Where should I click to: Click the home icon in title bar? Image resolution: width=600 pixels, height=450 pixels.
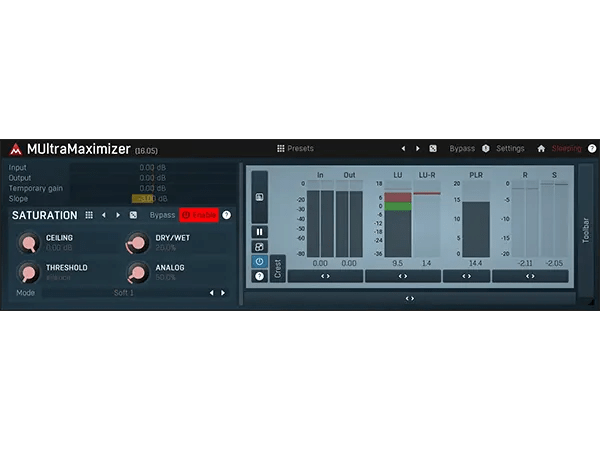coord(541,148)
